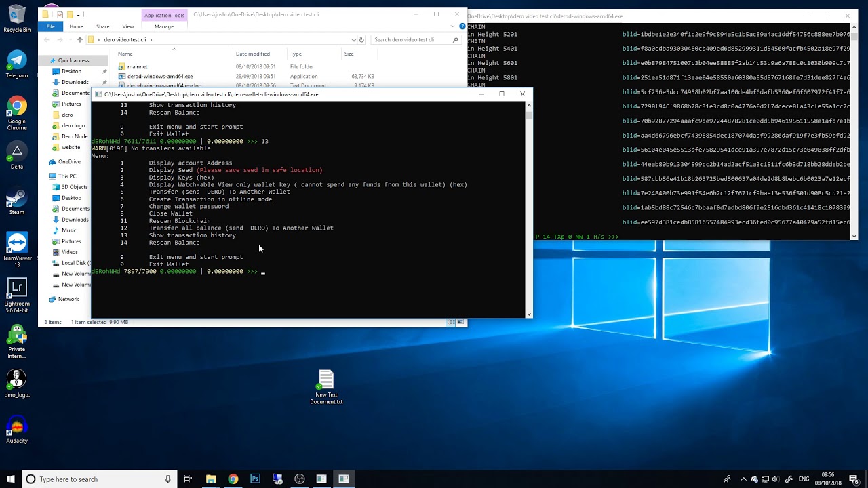
Task: Click the taskbar clock showing 09:56
Action: [x=829, y=479]
